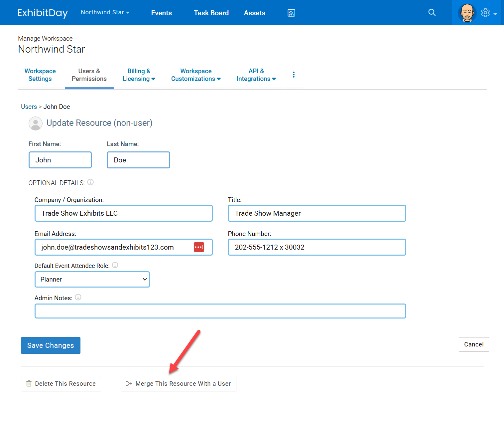Click Merge This Resource With a User
Image resolution: width=504 pixels, height=428 pixels.
tap(179, 384)
